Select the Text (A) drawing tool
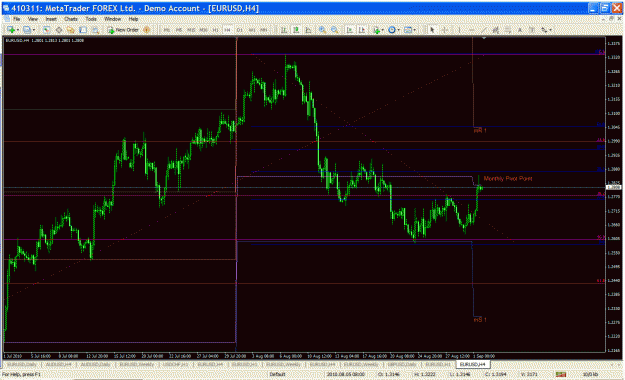 point(520,30)
